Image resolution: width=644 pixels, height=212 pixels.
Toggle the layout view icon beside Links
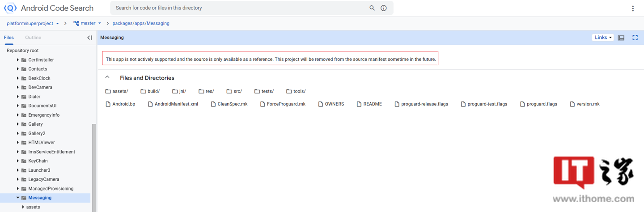621,38
